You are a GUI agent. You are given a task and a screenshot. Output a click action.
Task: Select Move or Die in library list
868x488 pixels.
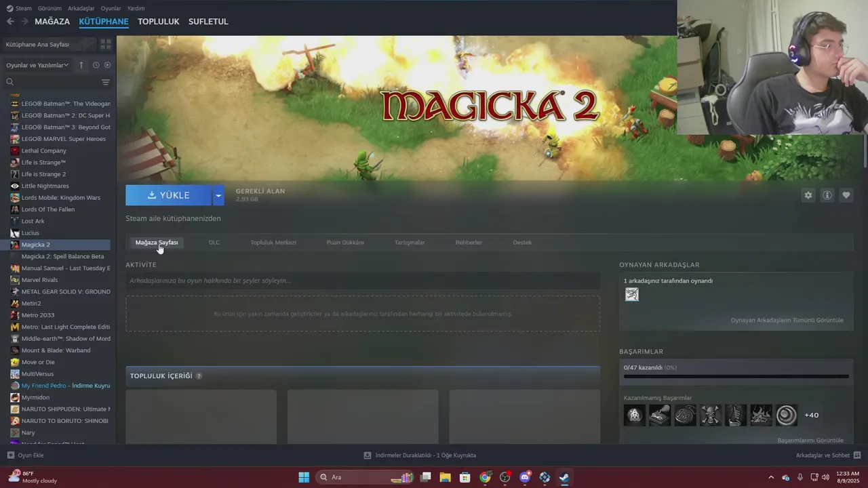point(38,362)
